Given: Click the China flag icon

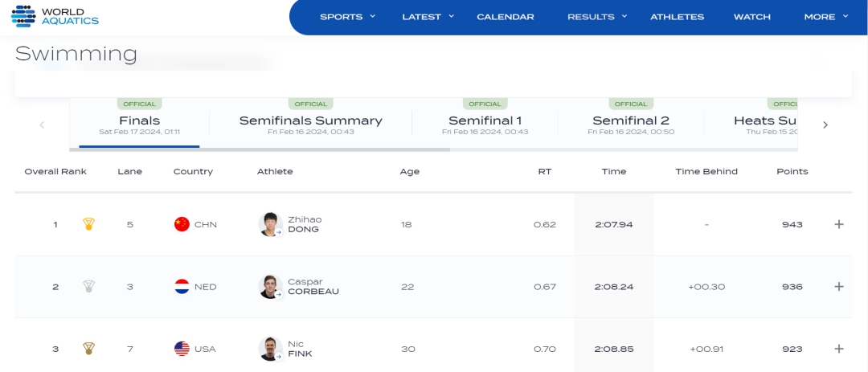Looking at the screenshot, I should coord(182,224).
